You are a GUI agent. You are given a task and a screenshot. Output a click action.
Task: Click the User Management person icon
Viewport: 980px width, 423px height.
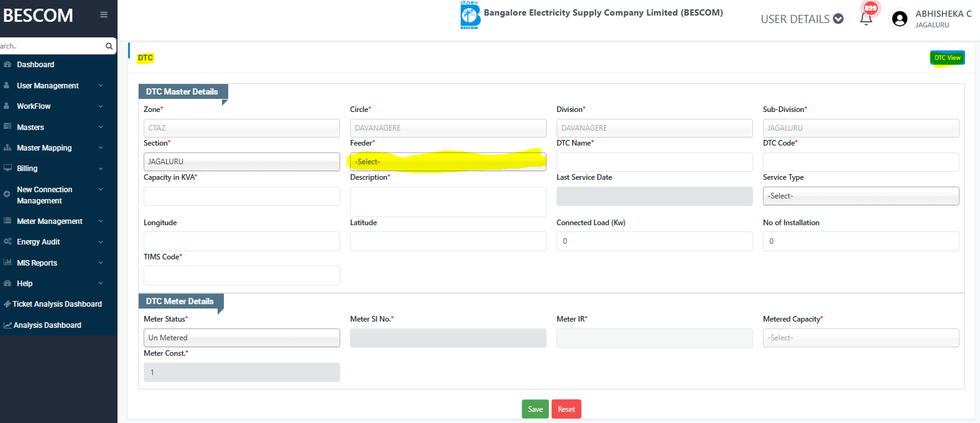(7, 85)
